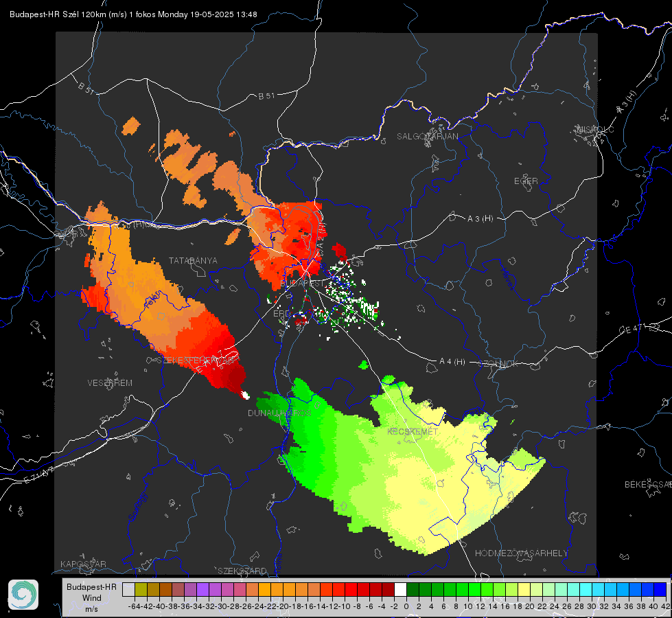The width and height of the screenshot is (672, 618).
Task: Select the DUNAÚJVÁROS city label
Action: tap(279, 413)
